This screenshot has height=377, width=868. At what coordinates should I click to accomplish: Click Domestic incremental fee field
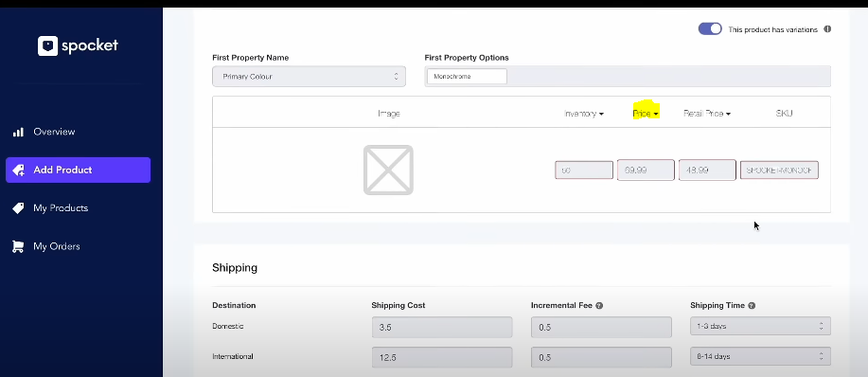[x=601, y=327]
